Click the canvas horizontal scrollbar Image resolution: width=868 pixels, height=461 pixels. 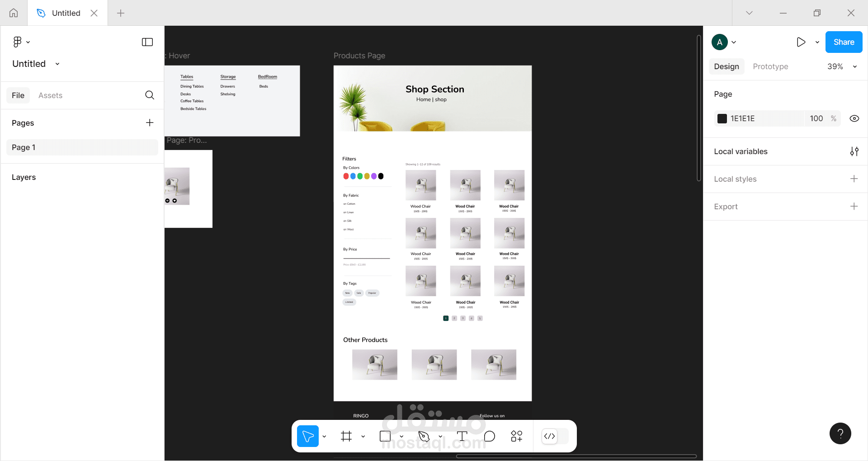[576, 456]
